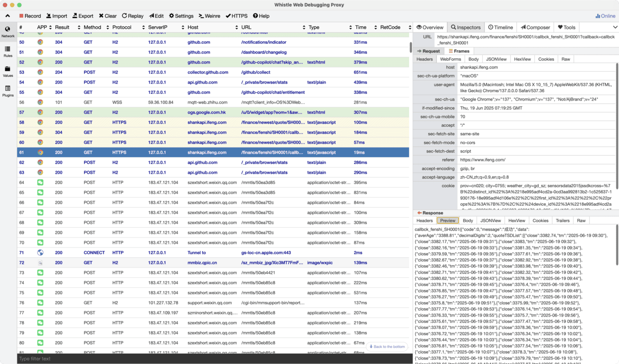This screenshot has height=364, width=619.
Task: Open the Request section's HexView tab
Action: pos(522,59)
